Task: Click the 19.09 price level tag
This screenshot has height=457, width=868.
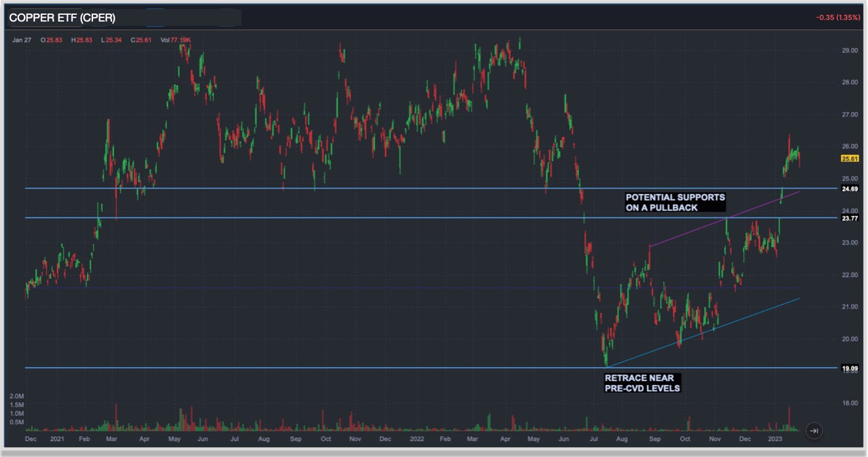Action: coord(850,368)
